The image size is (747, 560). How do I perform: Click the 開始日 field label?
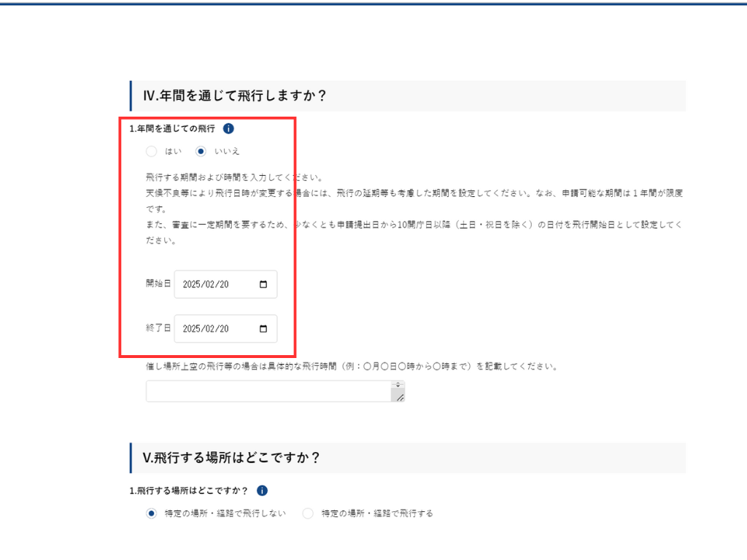[x=158, y=284]
